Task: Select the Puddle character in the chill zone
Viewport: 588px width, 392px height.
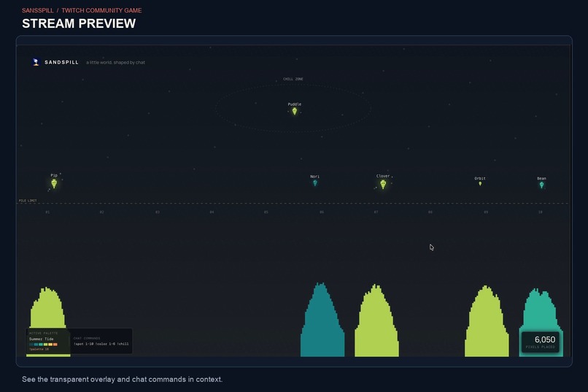Action: [295, 111]
